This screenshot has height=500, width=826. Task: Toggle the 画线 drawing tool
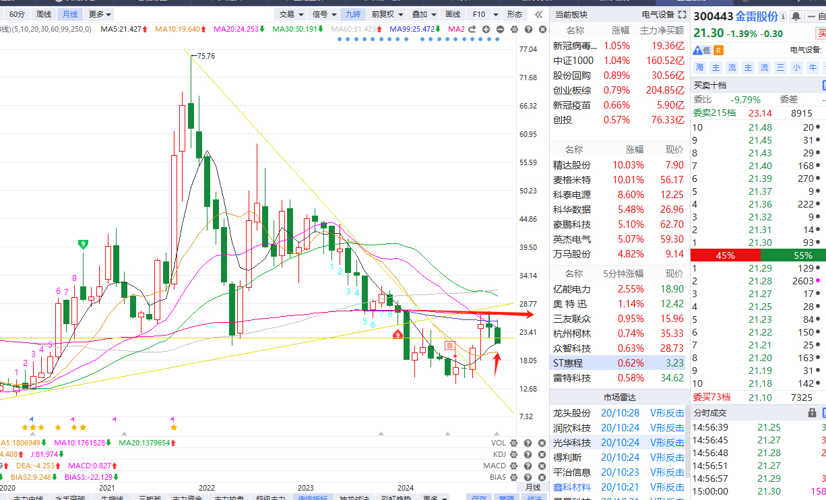point(453,14)
